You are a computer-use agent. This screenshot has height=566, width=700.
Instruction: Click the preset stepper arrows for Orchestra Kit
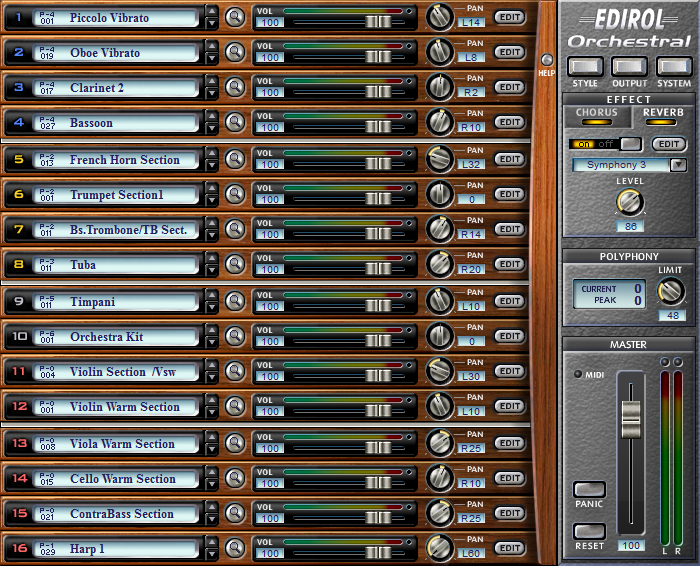point(212,336)
